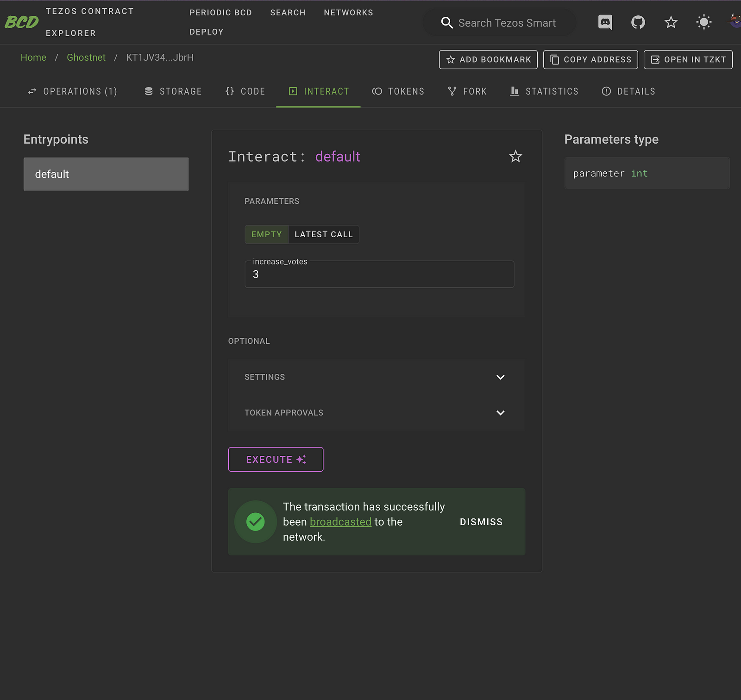This screenshot has width=741, height=700.
Task: Switch to the STORAGE tab
Action: point(173,91)
